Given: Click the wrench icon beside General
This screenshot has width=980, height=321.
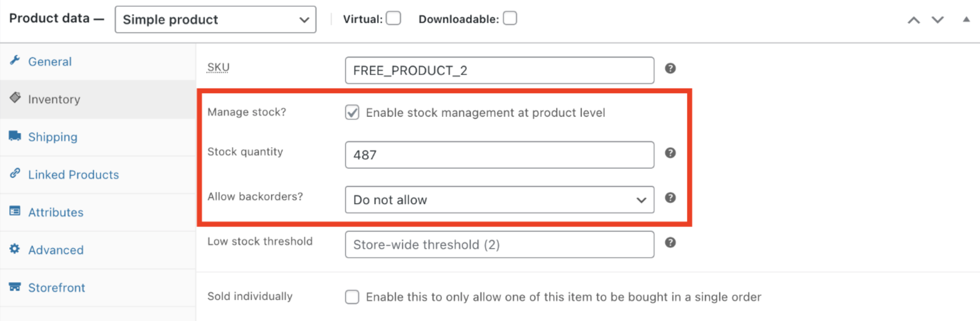Looking at the screenshot, I should [x=15, y=60].
